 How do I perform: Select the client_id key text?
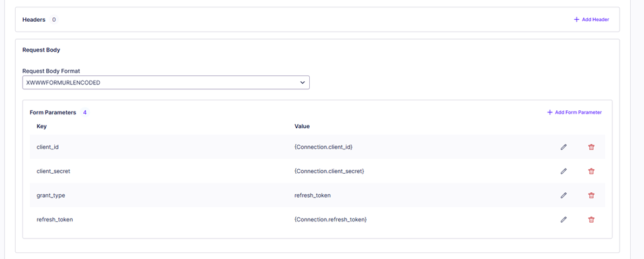pos(48,147)
